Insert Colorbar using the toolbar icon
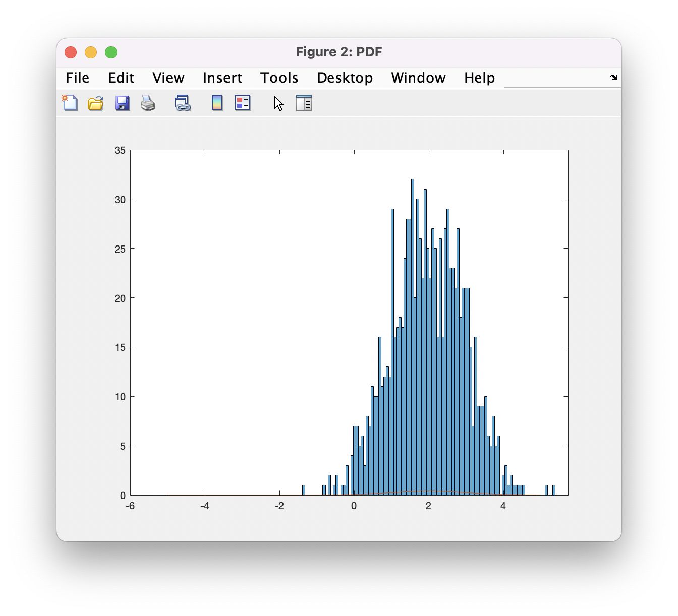 click(x=217, y=103)
